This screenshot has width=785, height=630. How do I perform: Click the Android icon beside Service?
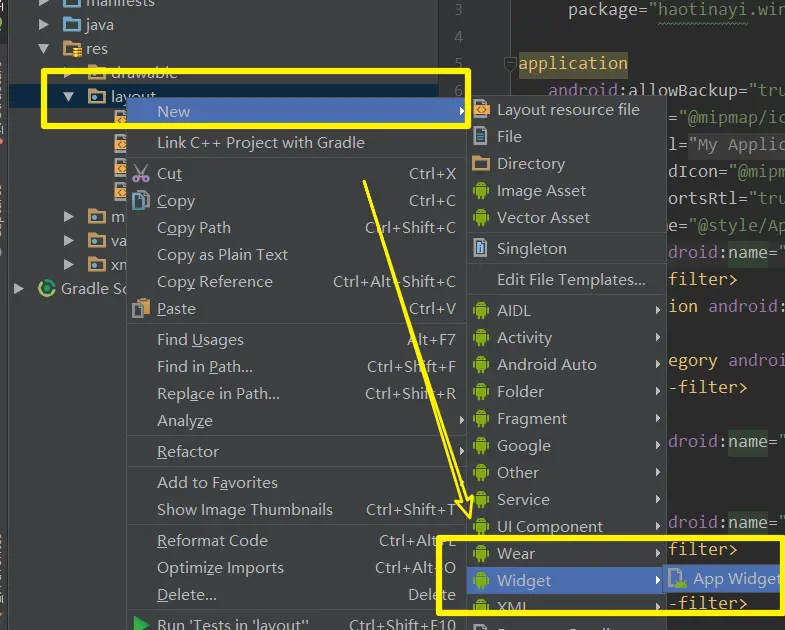(x=481, y=500)
